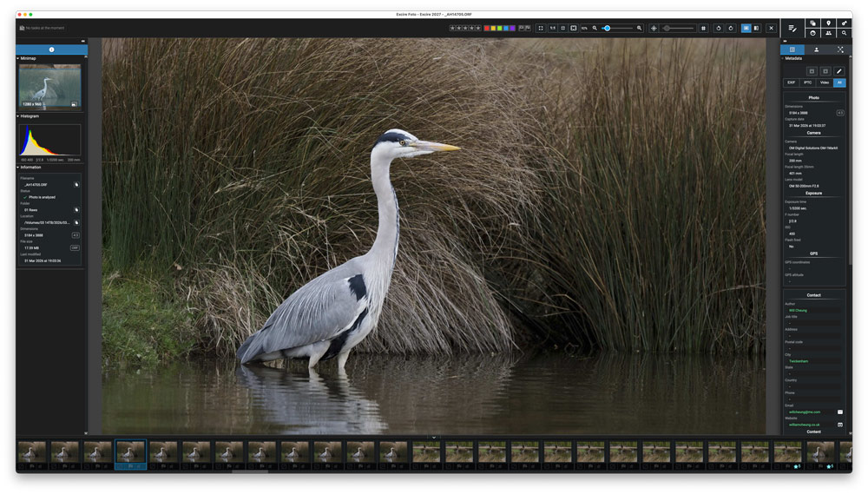
Task: Collapse the left panel with top arrows
Action: [x=83, y=41]
